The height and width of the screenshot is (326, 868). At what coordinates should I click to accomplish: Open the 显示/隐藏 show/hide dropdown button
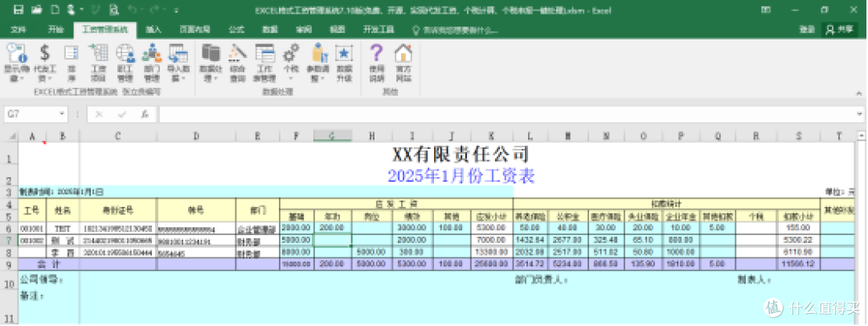pyautogui.click(x=16, y=64)
